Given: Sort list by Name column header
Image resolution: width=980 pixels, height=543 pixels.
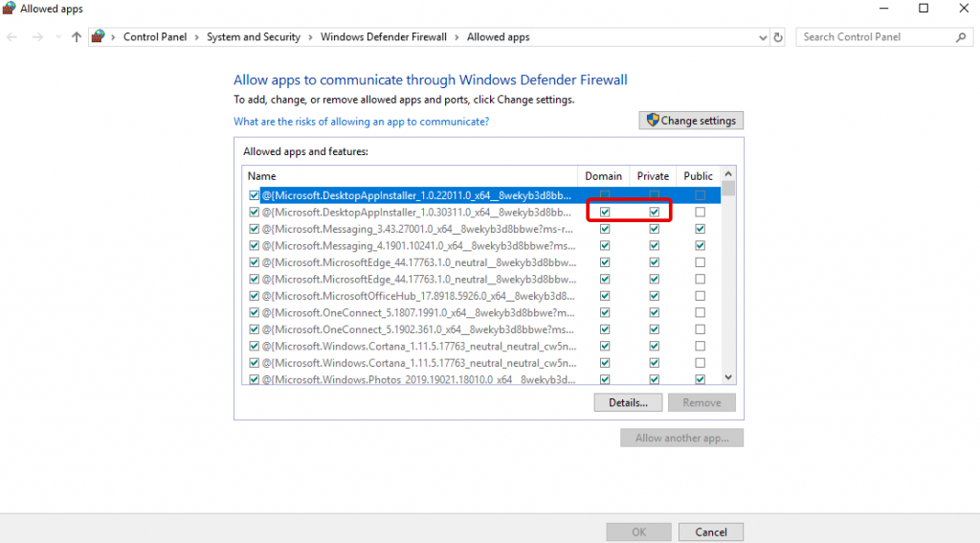Looking at the screenshot, I should pyautogui.click(x=410, y=176).
